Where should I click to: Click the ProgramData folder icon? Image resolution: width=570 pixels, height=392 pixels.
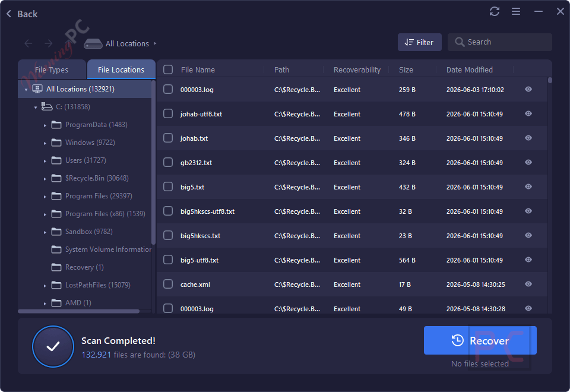click(56, 125)
